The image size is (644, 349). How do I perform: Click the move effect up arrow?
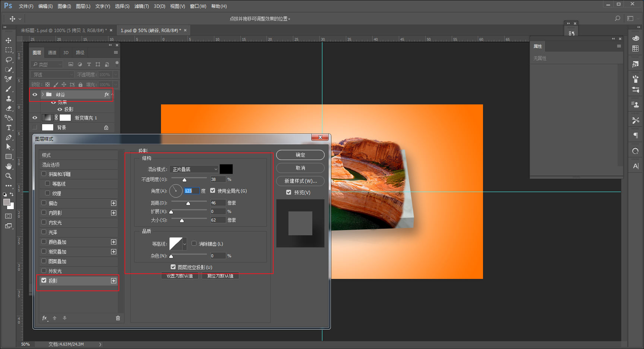point(55,318)
